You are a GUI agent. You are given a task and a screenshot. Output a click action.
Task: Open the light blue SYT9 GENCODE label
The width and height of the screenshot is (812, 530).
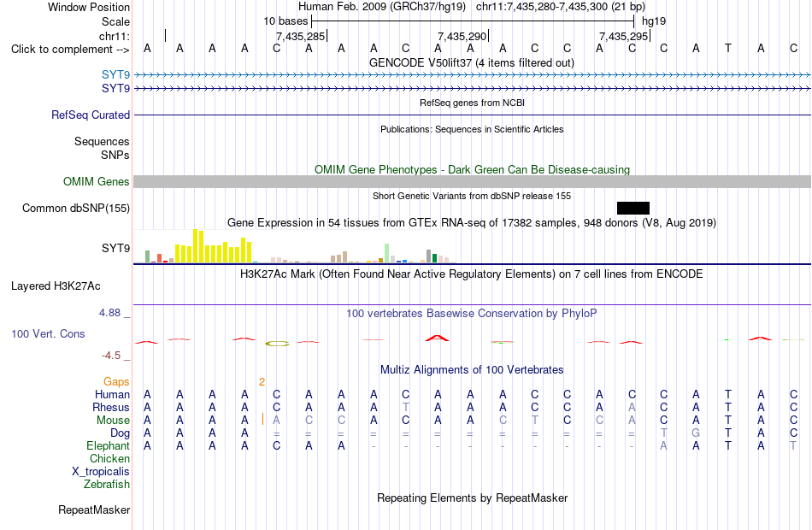click(x=115, y=75)
